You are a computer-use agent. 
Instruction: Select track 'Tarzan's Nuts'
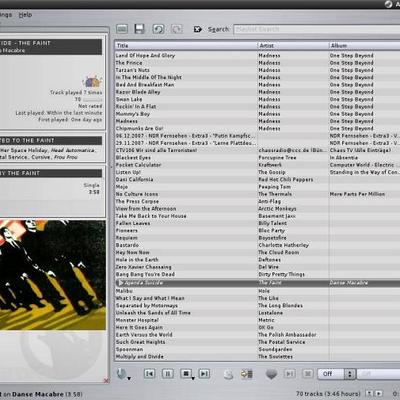pos(132,70)
